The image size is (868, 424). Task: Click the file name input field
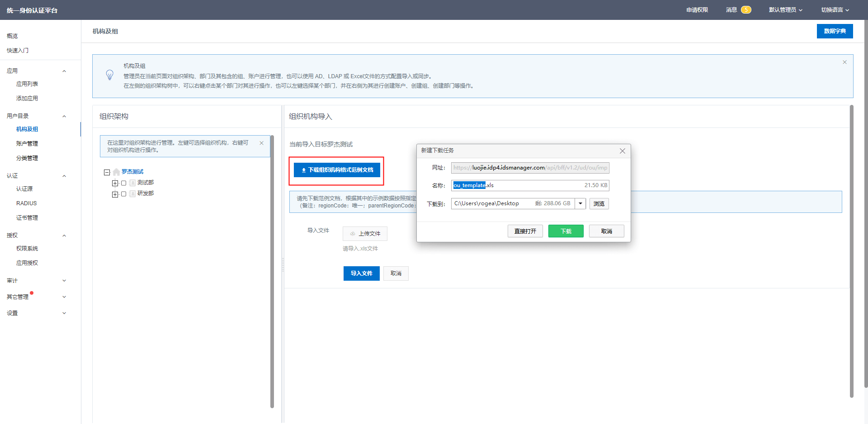(529, 185)
